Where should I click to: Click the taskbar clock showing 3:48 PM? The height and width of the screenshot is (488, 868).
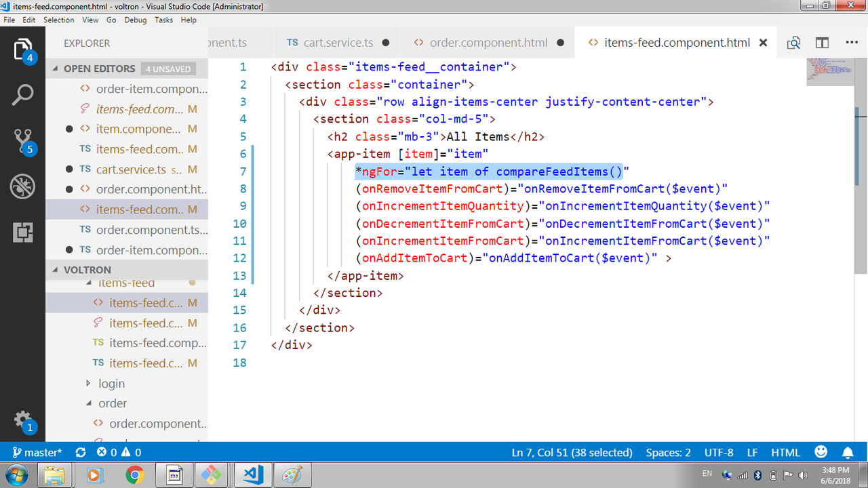pyautogui.click(x=834, y=474)
